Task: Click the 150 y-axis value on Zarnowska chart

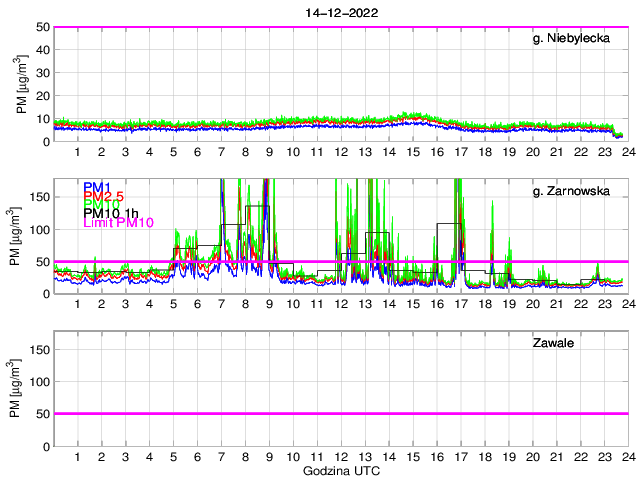Action: (38, 197)
